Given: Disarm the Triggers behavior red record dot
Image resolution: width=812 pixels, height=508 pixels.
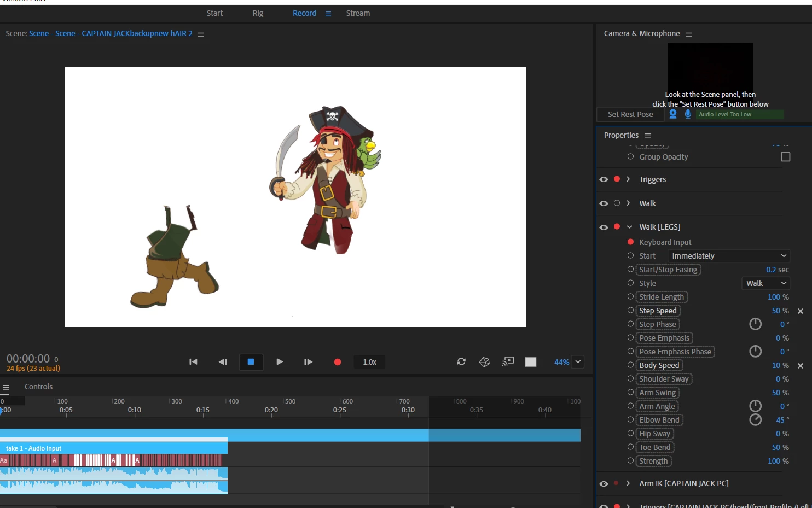Looking at the screenshot, I should [617, 179].
